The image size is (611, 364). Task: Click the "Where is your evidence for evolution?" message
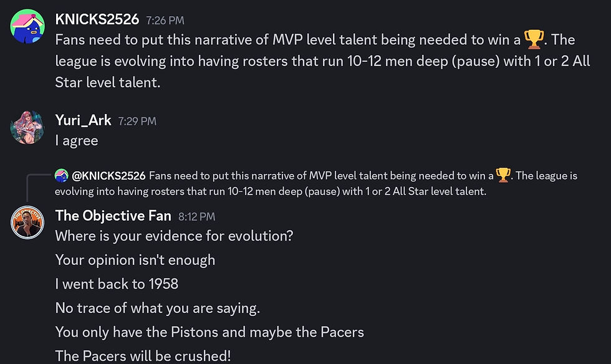[x=174, y=236]
